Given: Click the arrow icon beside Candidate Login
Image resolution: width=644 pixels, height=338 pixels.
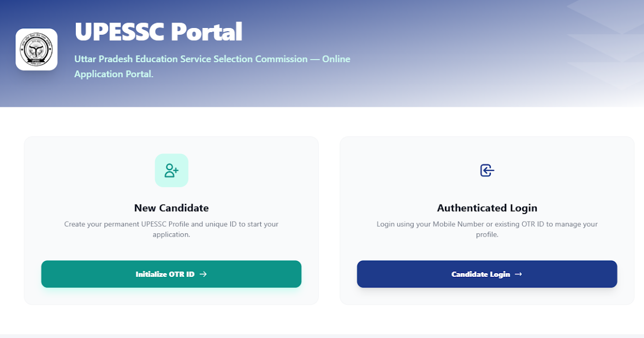Looking at the screenshot, I should 518,274.
